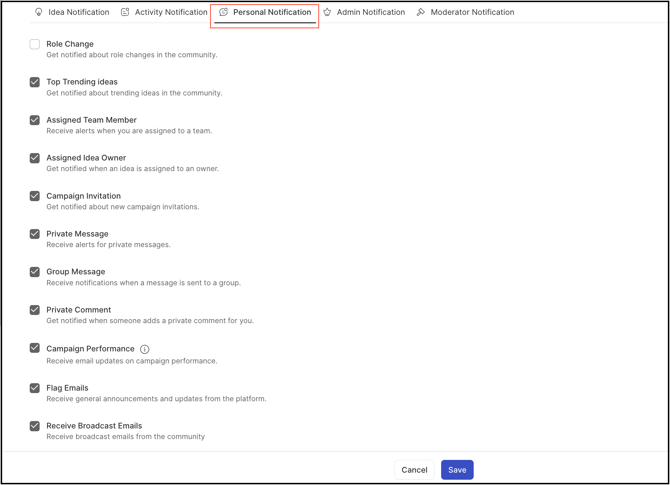Enable the Role Change checkbox
The height and width of the screenshot is (485, 670).
[x=35, y=44]
